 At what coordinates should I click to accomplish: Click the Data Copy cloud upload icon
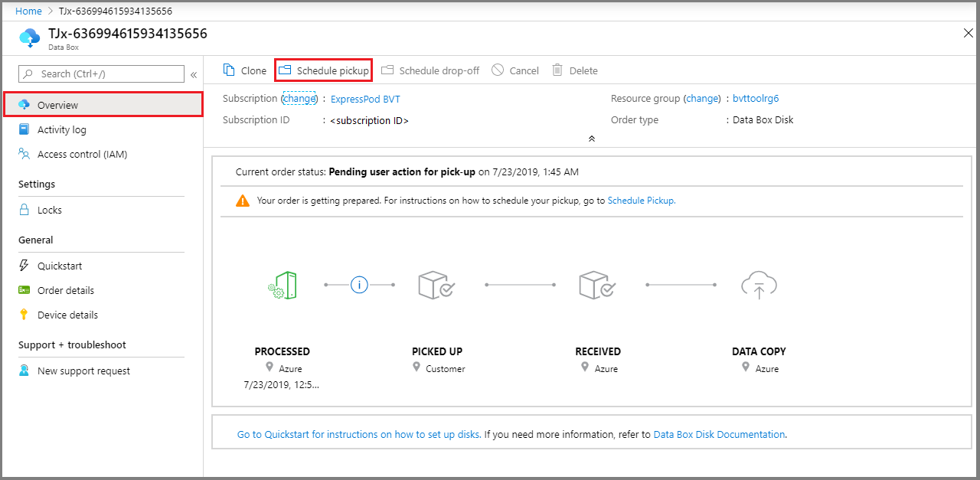pyautogui.click(x=759, y=286)
